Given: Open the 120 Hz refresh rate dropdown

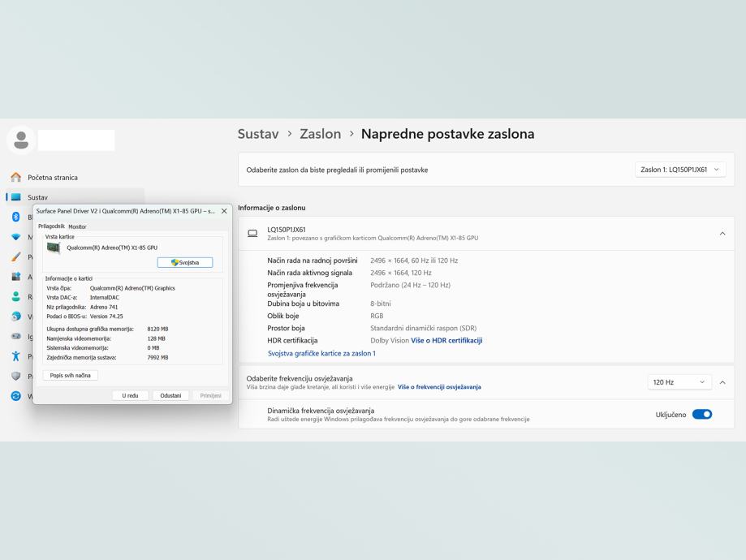Looking at the screenshot, I should pos(679,382).
